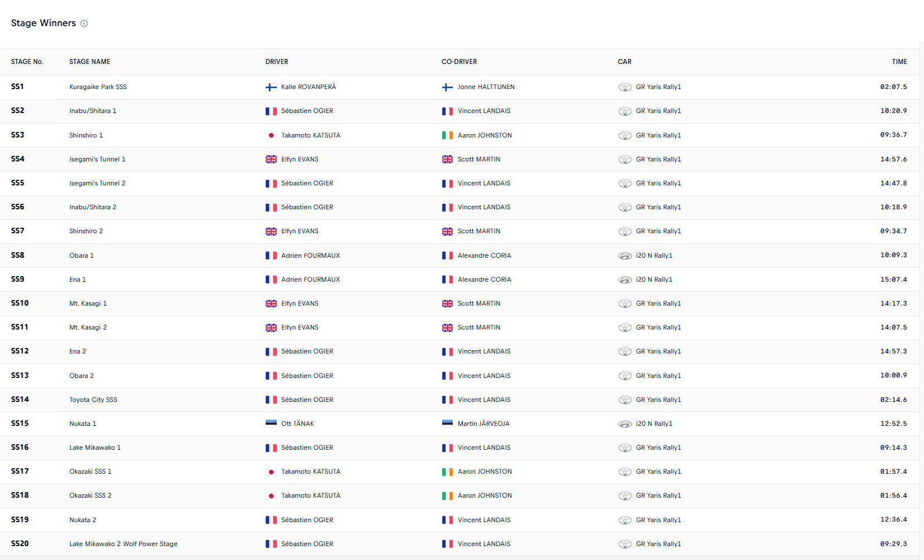Viewport: 924px width, 560px height.
Task: Click co-driver Scott MARTIN in SS7 row
Action: 478,231
